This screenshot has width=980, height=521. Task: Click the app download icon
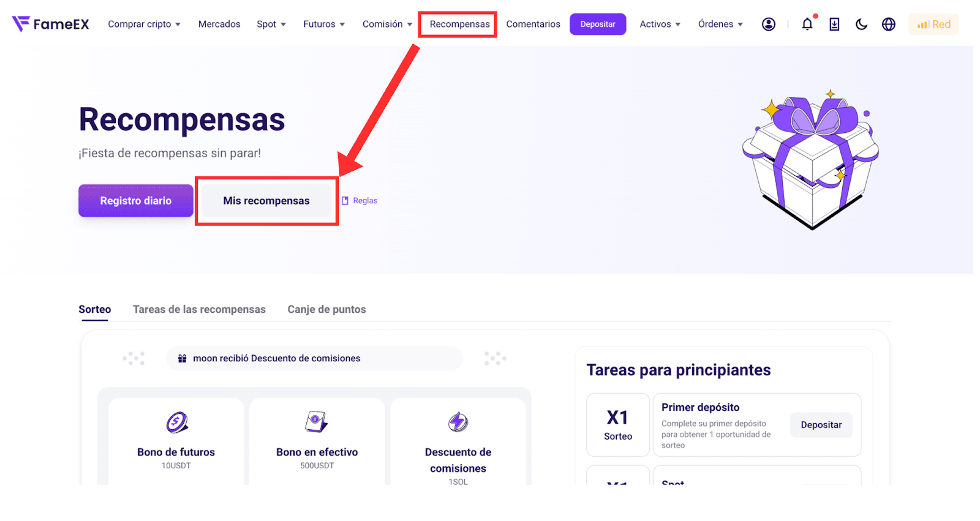pyautogui.click(x=834, y=24)
